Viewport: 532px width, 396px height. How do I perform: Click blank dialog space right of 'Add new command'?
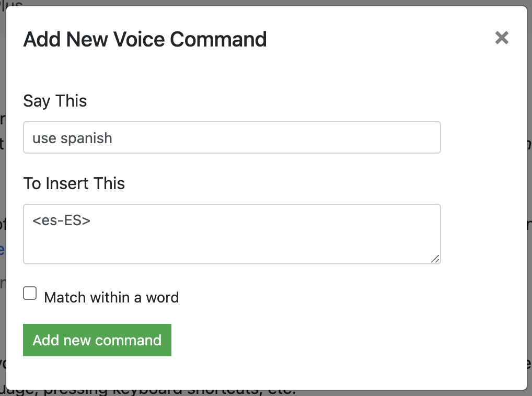pyautogui.click(x=340, y=341)
